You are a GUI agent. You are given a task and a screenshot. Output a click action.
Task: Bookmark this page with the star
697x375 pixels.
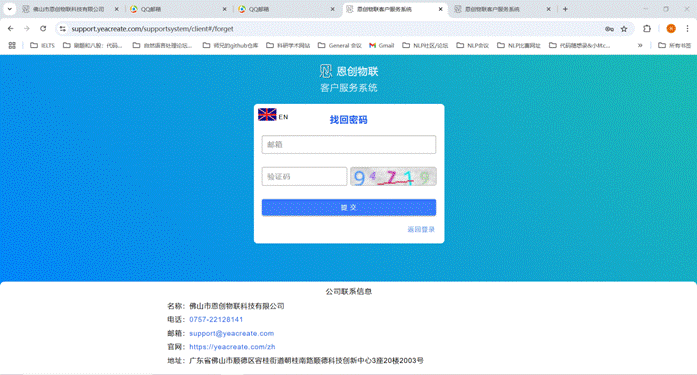[x=624, y=29]
